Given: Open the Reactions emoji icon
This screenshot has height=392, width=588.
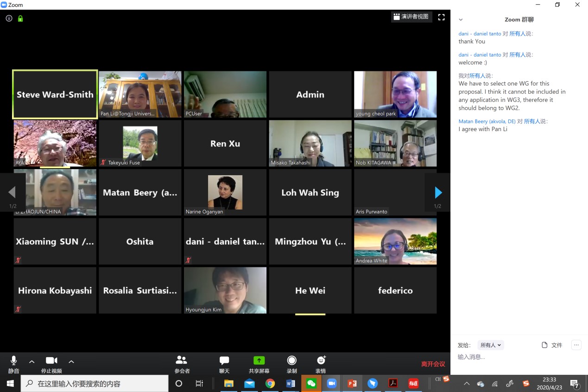Looking at the screenshot, I should [x=321, y=360].
